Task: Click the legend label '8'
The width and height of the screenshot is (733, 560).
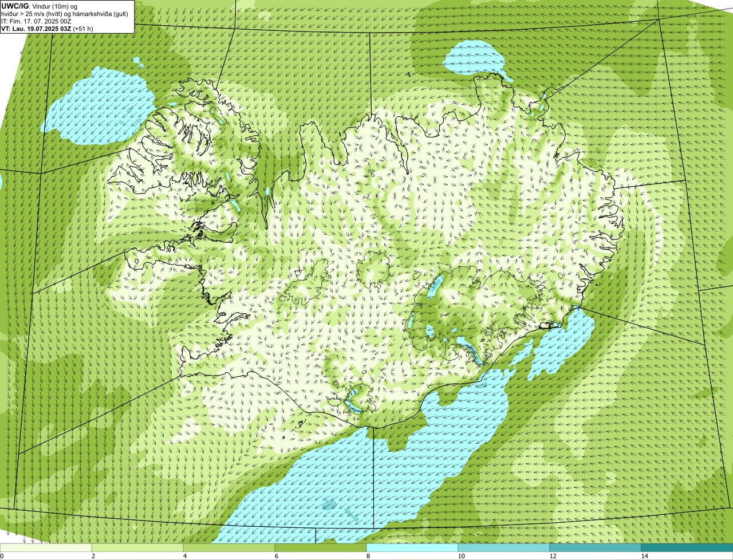Action: [368, 556]
